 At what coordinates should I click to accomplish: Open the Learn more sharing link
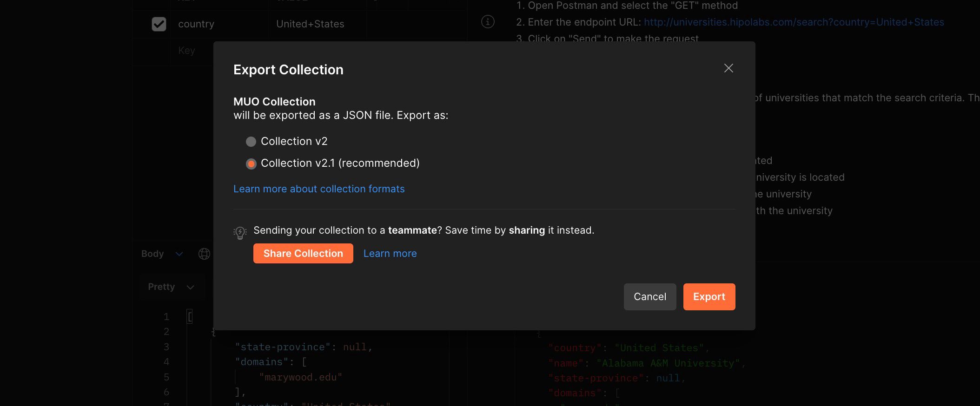390,254
